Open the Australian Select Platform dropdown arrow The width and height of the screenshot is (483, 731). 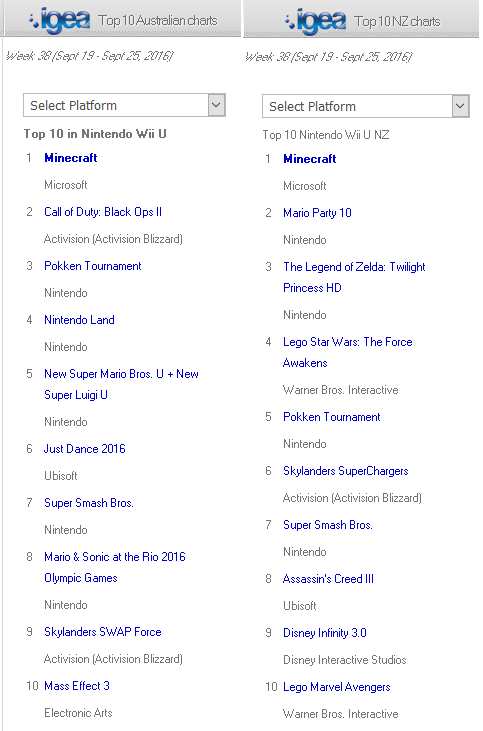click(x=216, y=105)
